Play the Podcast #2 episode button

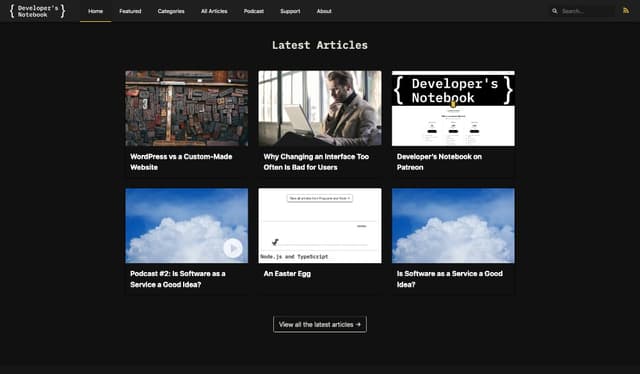[x=233, y=248]
